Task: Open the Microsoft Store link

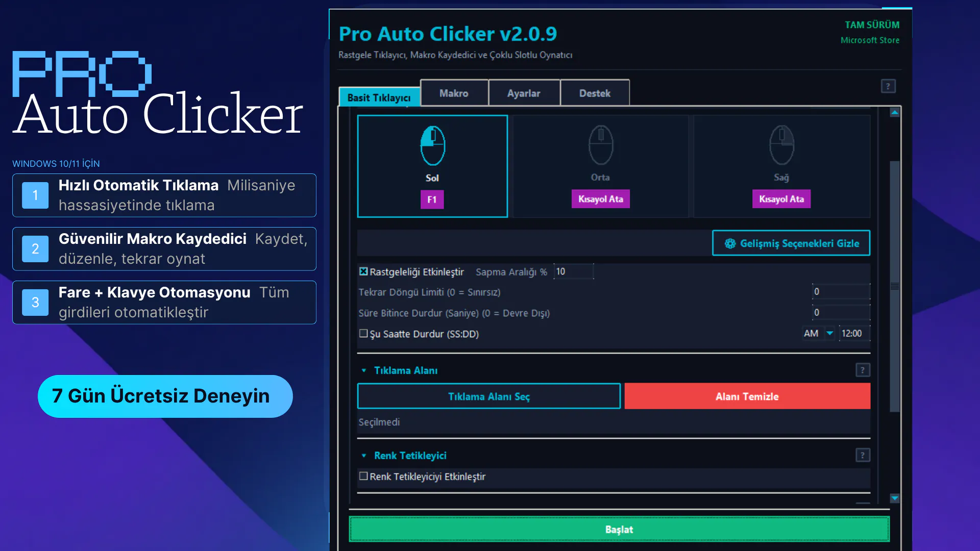Action: pyautogui.click(x=870, y=40)
